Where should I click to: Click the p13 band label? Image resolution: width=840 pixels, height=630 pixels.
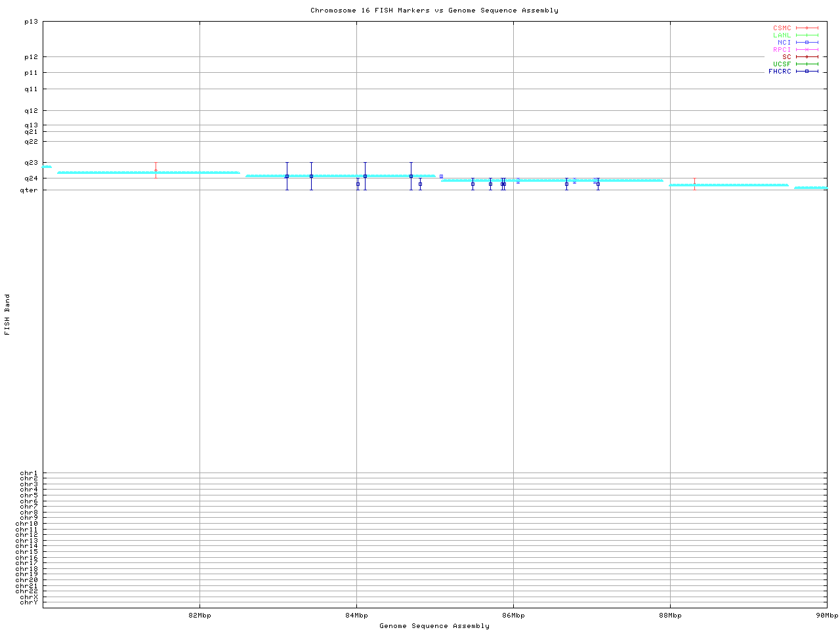31,22
